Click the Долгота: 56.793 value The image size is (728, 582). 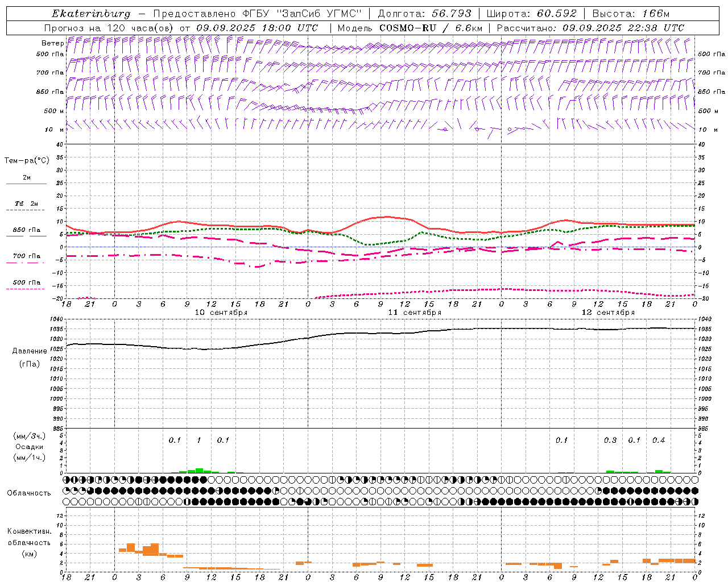424,14
